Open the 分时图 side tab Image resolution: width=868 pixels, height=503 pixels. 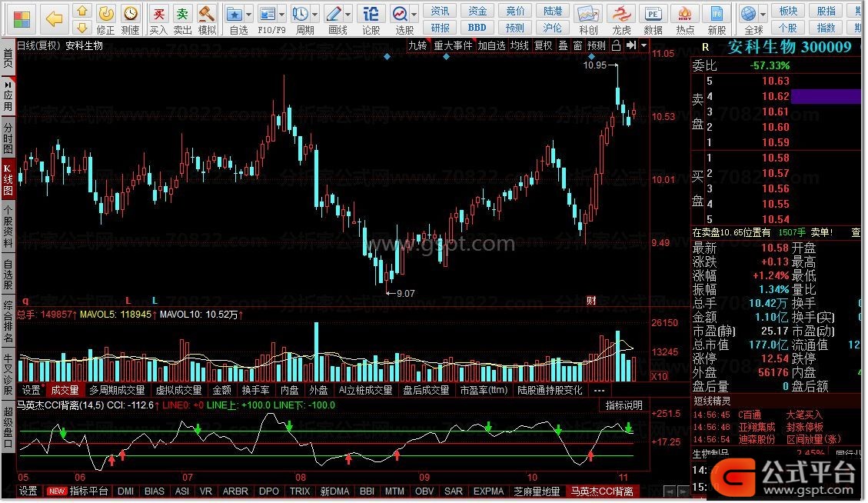8,138
